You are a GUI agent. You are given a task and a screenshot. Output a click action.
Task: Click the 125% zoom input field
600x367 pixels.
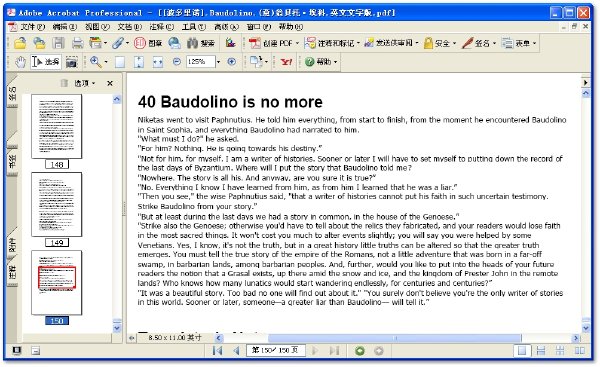[200, 62]
